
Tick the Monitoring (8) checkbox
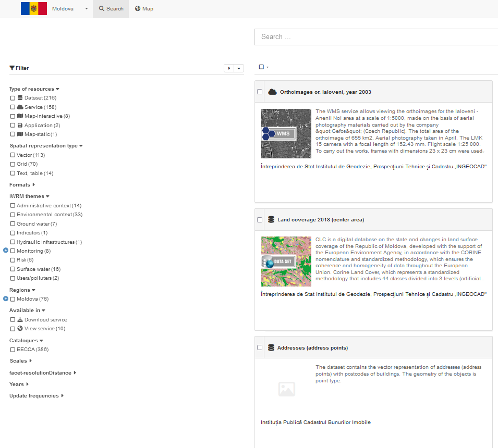pos(13,251)
